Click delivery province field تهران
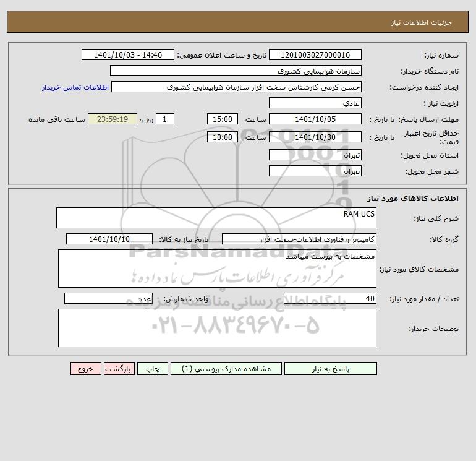 [315, 155]
